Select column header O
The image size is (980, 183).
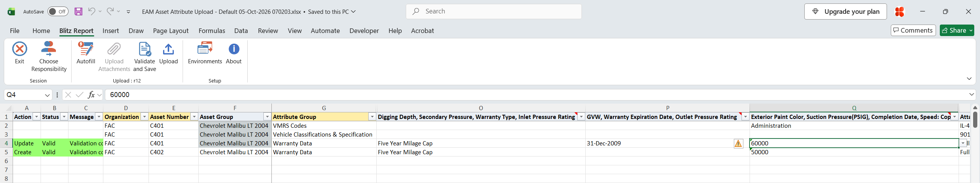481,108
